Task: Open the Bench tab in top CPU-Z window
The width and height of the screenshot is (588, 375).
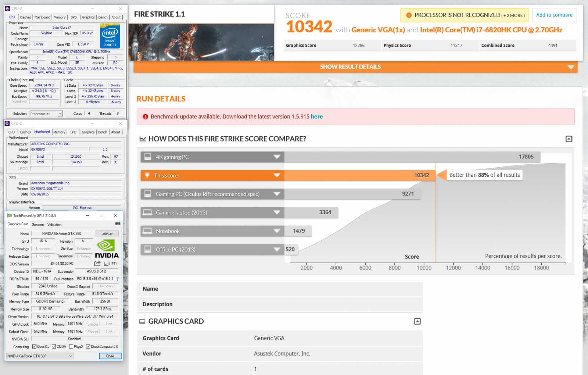Action: coord(103,17)
